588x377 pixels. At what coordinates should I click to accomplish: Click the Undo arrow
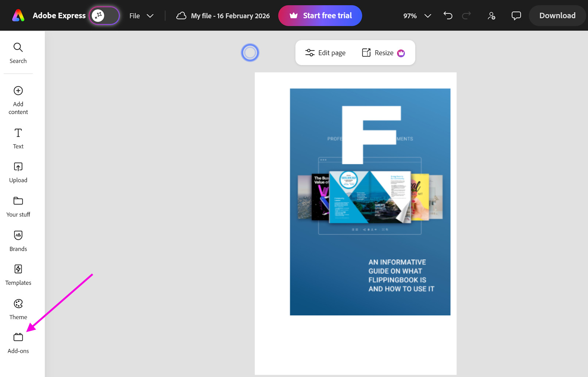448,15
